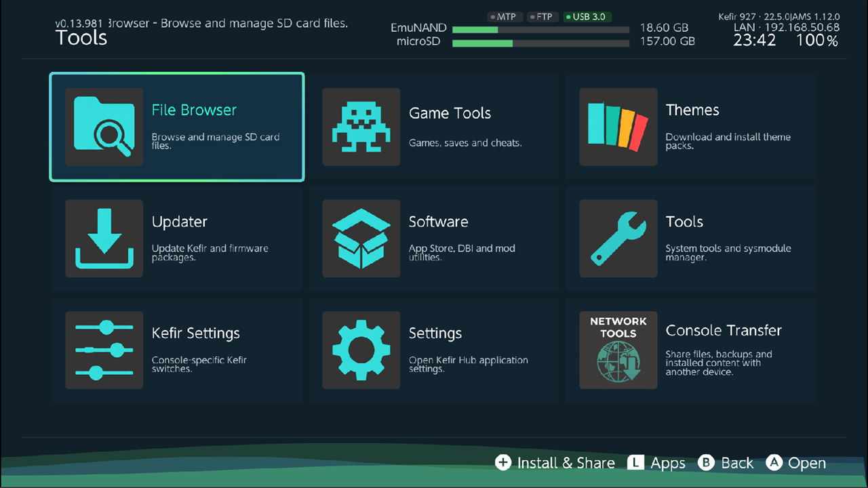Image resolution: width=868 pixels, height=488 pixels.
Task: Click the Updater download arrow icon
Action: (104, 239)
